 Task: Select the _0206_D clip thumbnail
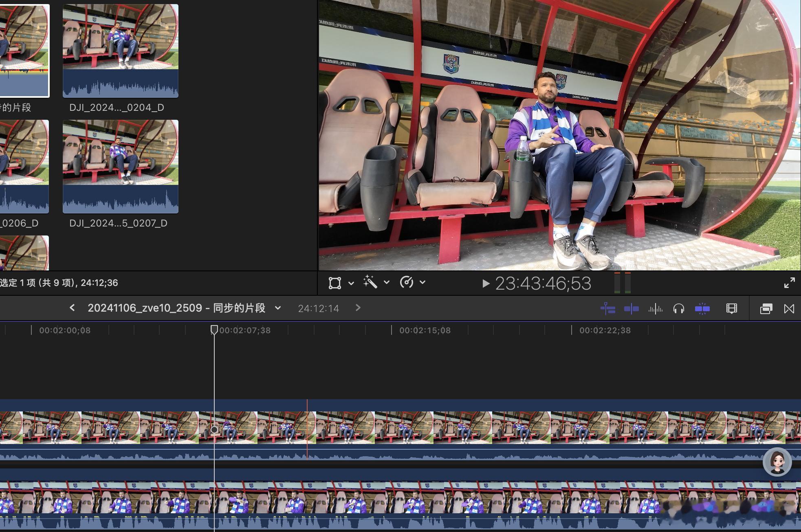pos(24,167)
